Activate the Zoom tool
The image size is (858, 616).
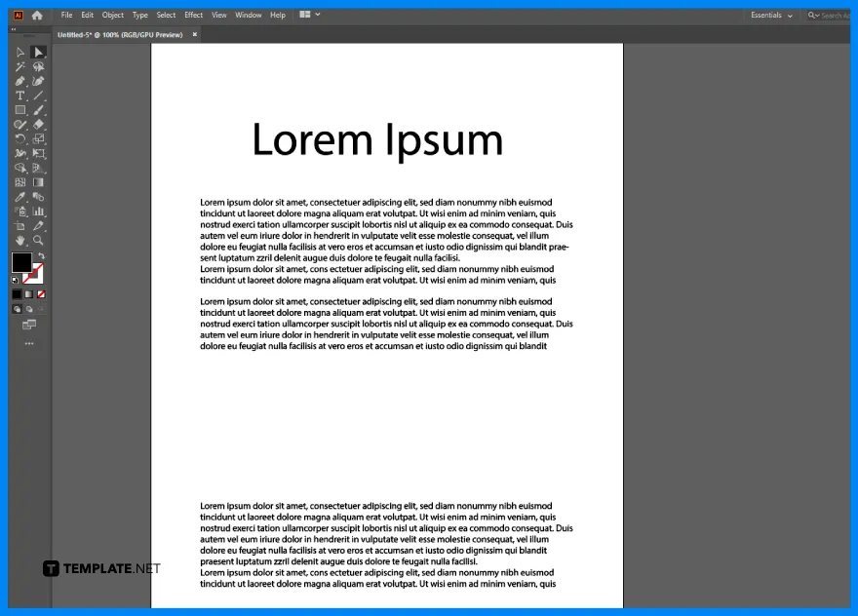coord(38,240)
